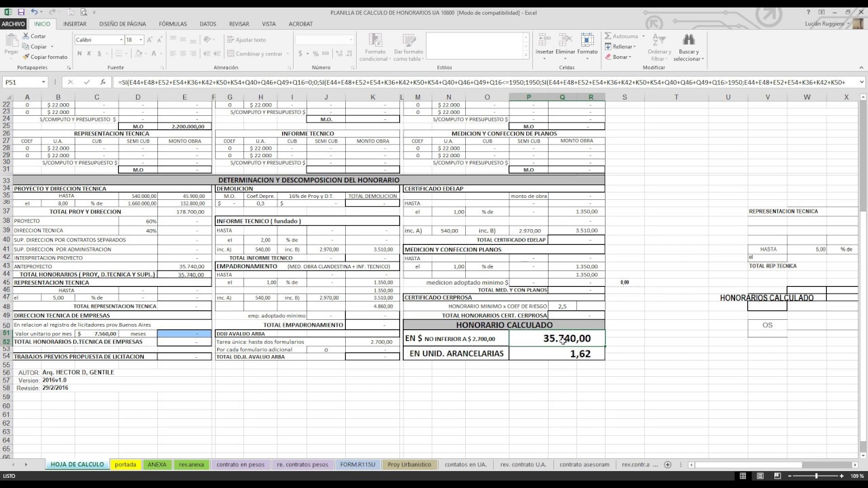Switch to the VISTA ribbon tab
Image resolution: width=868 pixels, height=488 pixels.
[269, 24]
